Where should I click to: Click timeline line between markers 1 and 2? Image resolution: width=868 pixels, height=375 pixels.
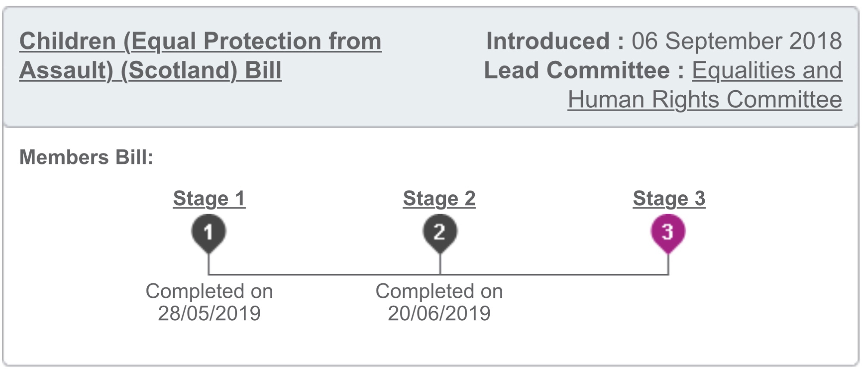tap(323, 274)
